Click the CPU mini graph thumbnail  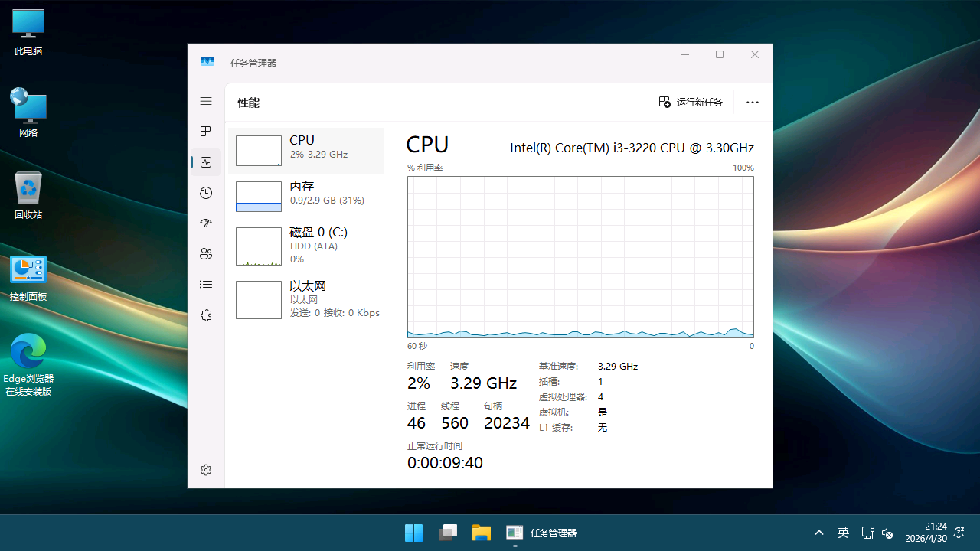pos(259,151)
